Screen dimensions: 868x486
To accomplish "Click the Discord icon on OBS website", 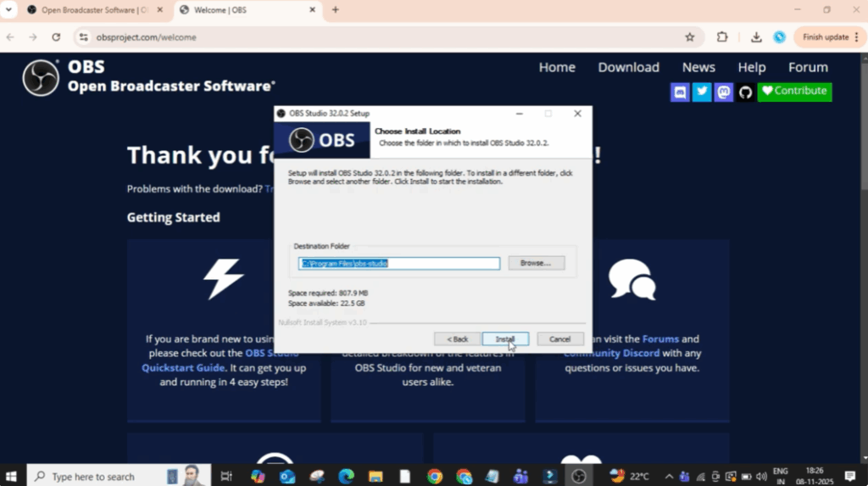I will click(x=680, y=92).
